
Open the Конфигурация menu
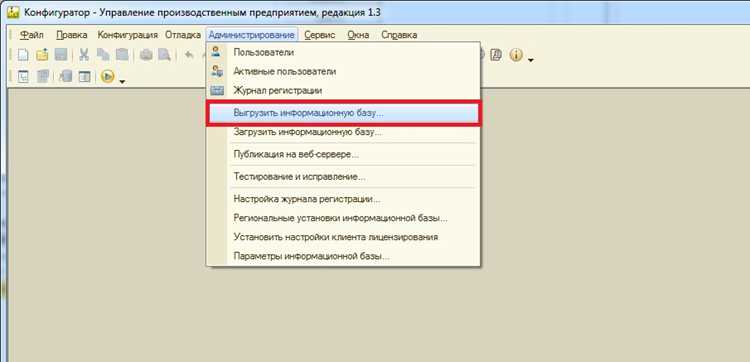(127, 35)
